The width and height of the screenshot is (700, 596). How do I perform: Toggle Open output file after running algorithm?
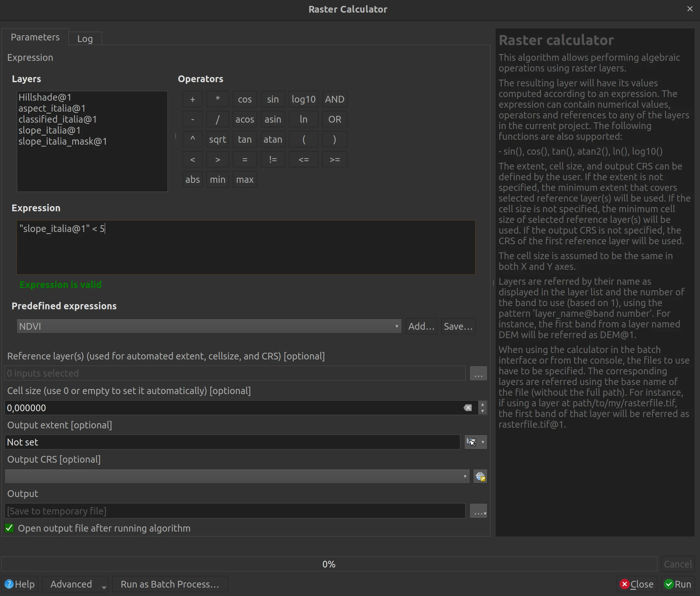click(9, 528)
